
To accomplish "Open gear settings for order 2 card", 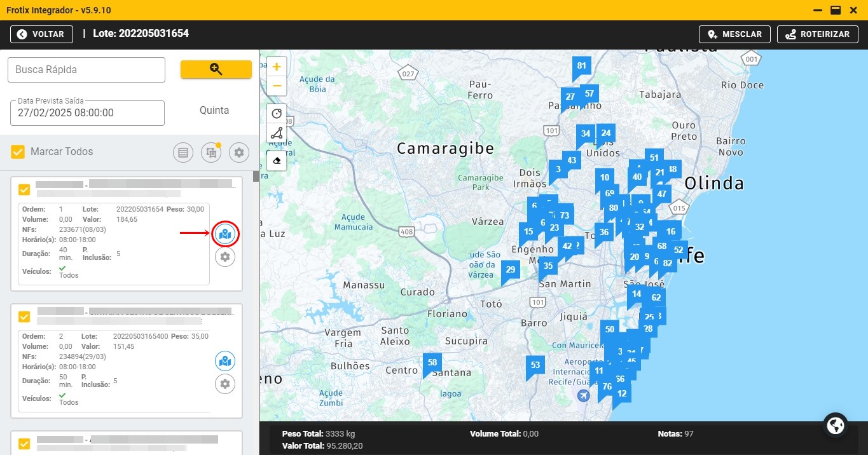I will coord(224,384).
